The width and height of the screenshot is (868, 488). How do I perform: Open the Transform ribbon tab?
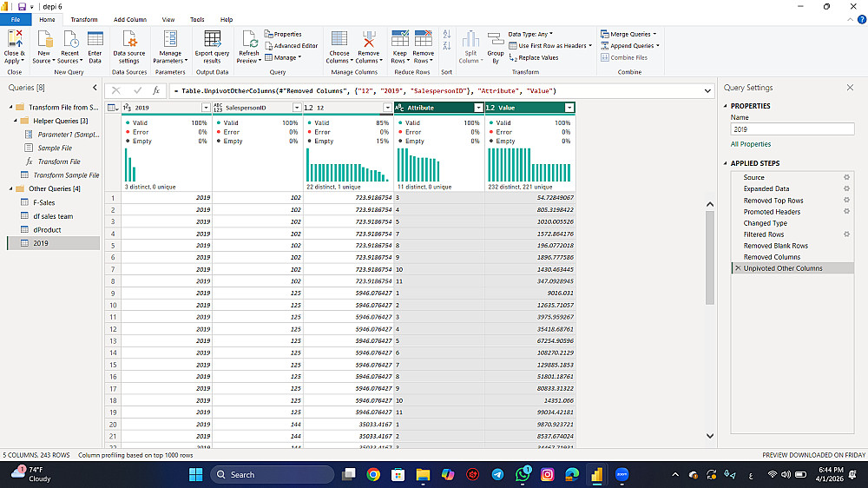[84, 19]
